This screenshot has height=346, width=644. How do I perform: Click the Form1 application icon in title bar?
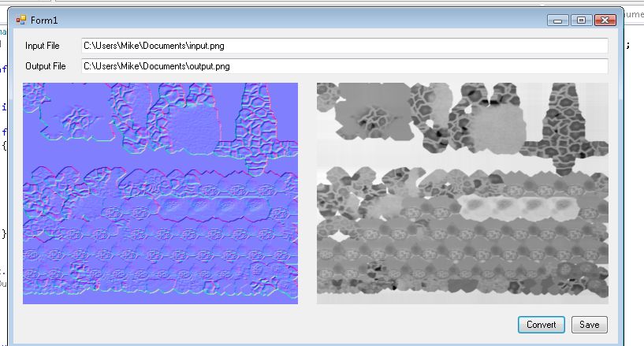[x=21, y=19]
